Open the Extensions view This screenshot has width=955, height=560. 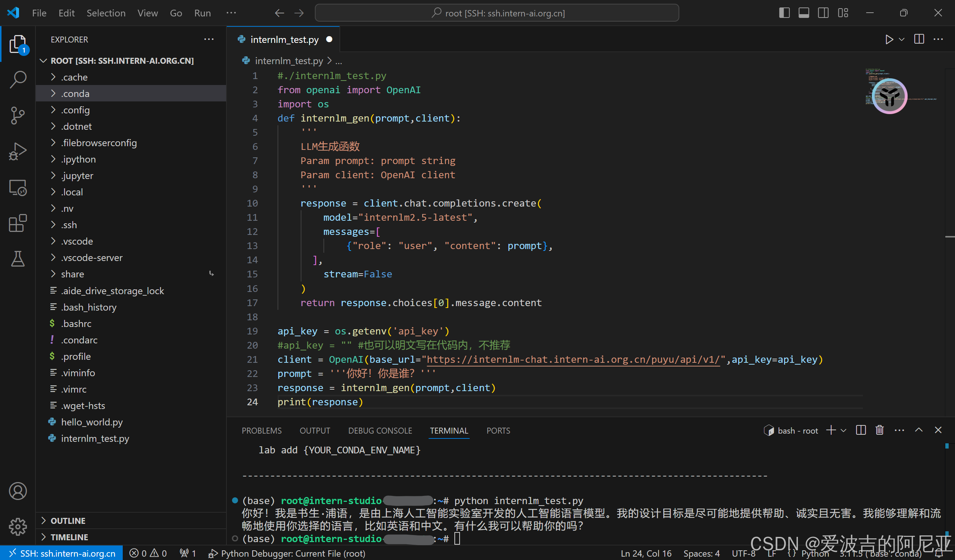pos(18,223)
